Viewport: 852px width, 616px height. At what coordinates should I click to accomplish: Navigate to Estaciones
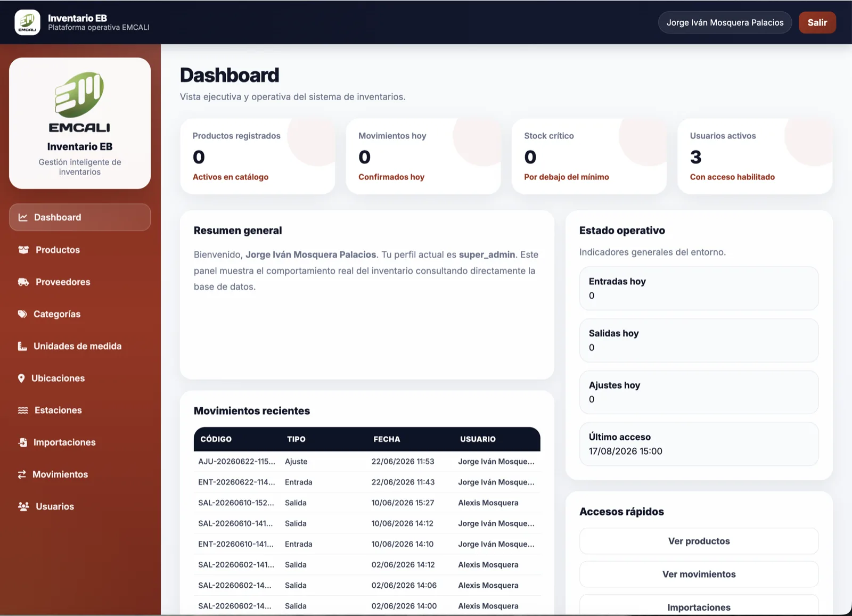point(80,410)
